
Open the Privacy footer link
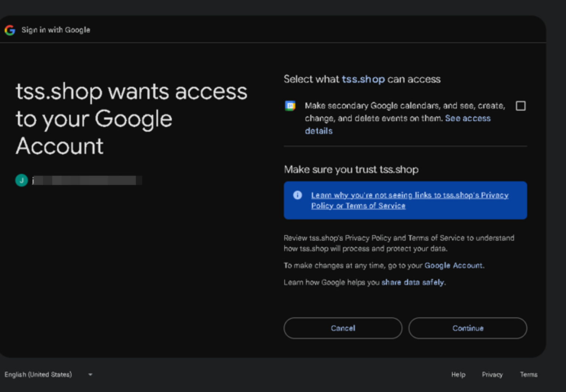coord(492,375)
